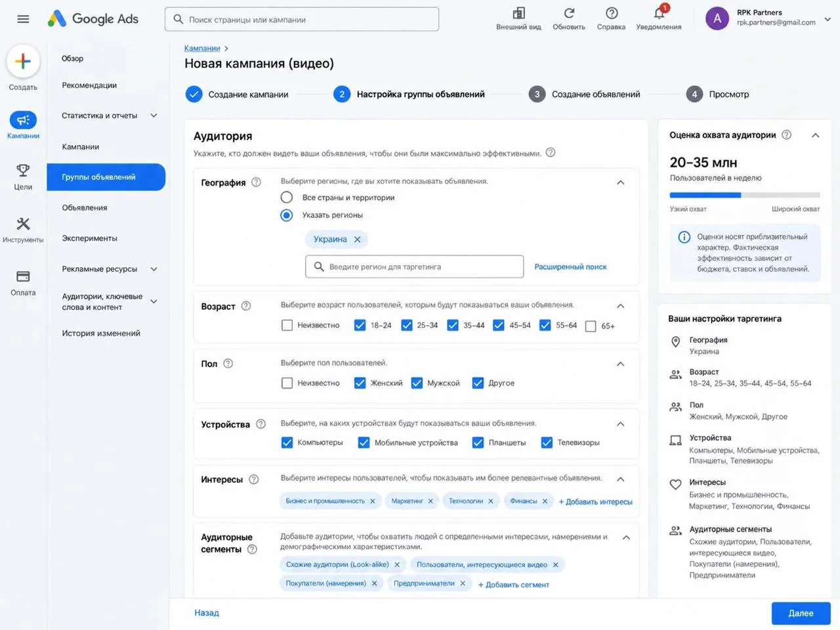Open the hamburger main menu
Screen dimensions: 840x630
23,19
